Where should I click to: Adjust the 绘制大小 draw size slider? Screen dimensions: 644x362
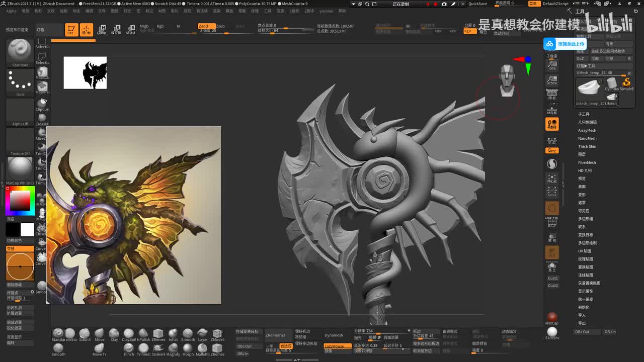tap(285, 30)
